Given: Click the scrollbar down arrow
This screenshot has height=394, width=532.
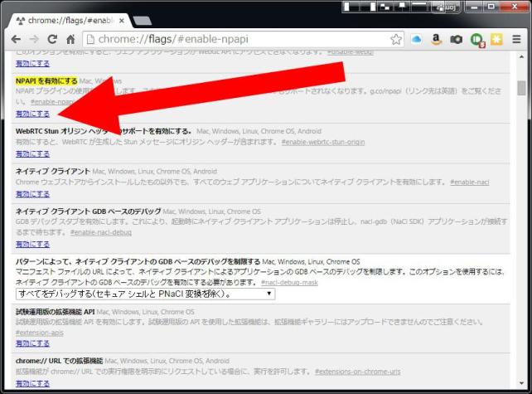Looking at the screenshot, I should 521,383.
